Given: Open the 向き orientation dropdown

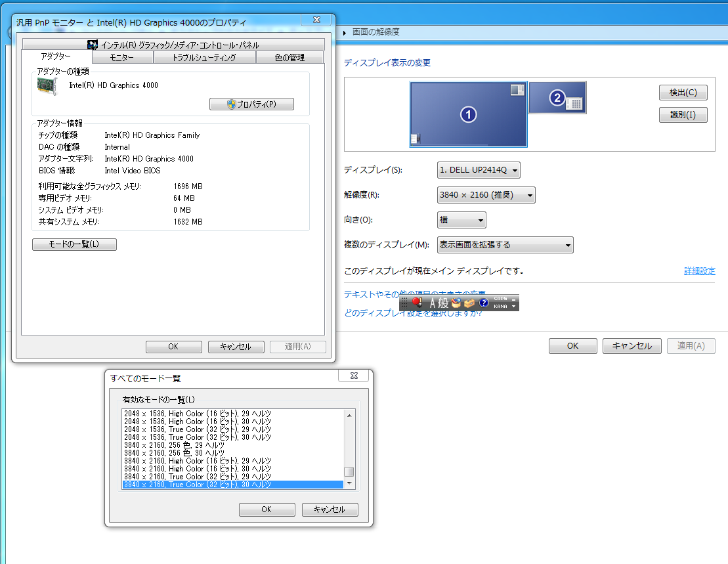Looking at the screenshot, I should 461,220.
